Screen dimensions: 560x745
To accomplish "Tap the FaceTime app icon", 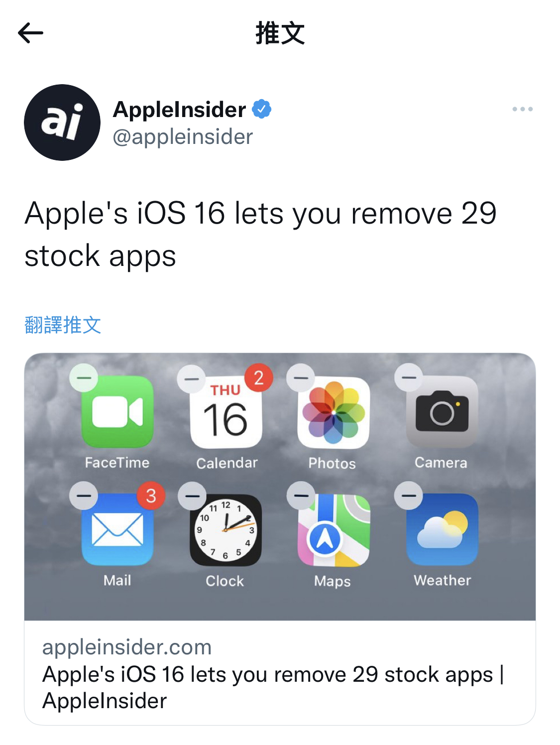I will click(x=117, y=412).
